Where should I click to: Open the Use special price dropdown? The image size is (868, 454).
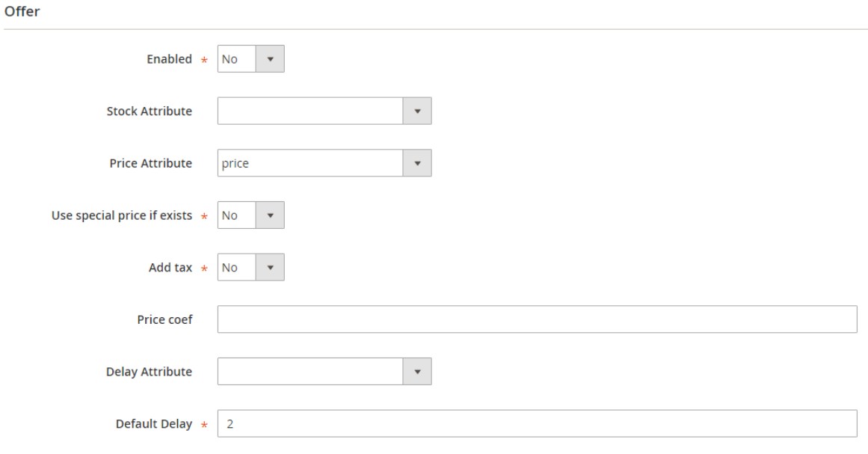[250, 215]
